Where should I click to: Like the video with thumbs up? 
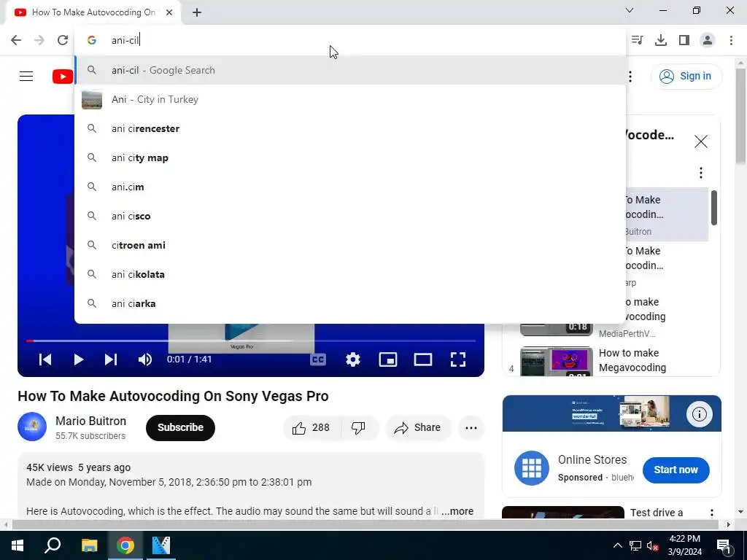coord(312,427)
